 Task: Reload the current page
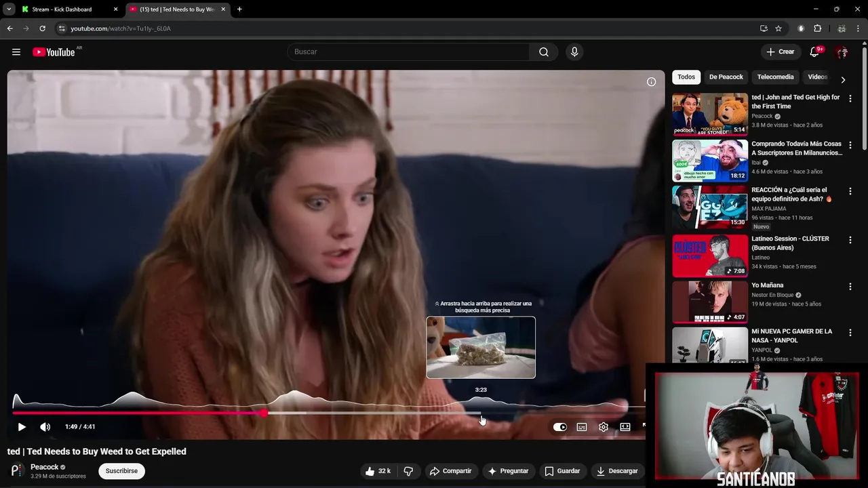pos(42,28)
